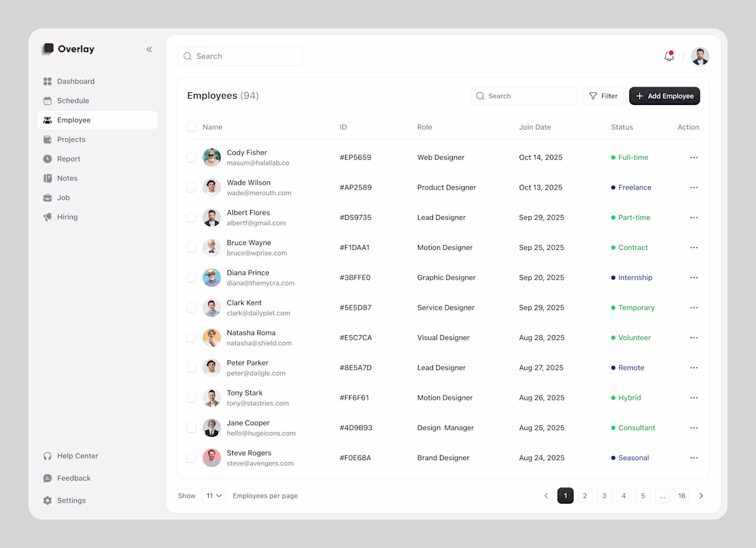Open the Projects menu item

98,139
